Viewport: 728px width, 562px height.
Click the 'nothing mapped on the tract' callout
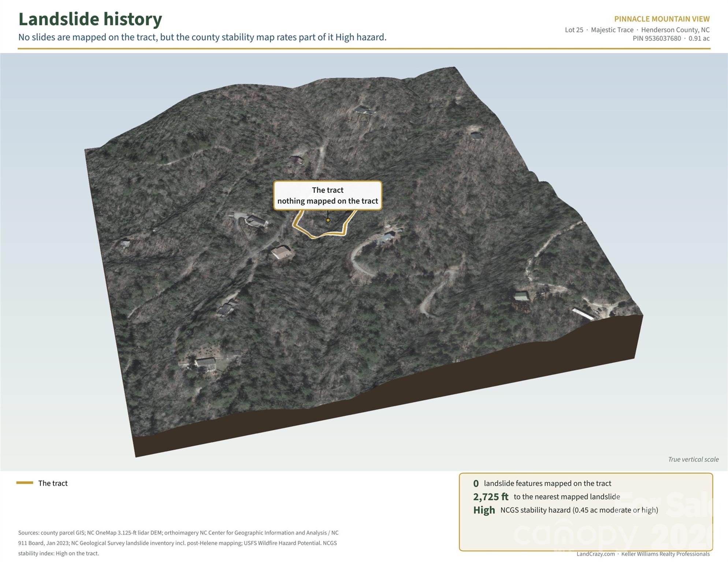[x=328, y=195]
